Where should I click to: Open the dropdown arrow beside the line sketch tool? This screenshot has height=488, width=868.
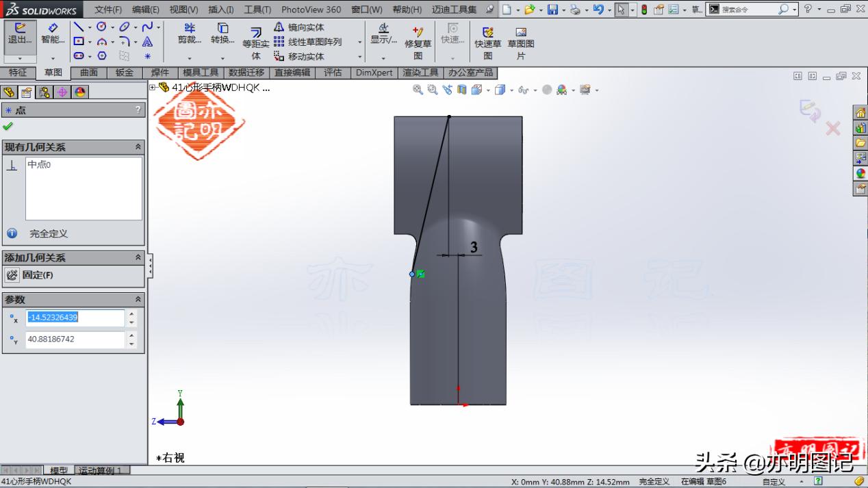(89, 27)
